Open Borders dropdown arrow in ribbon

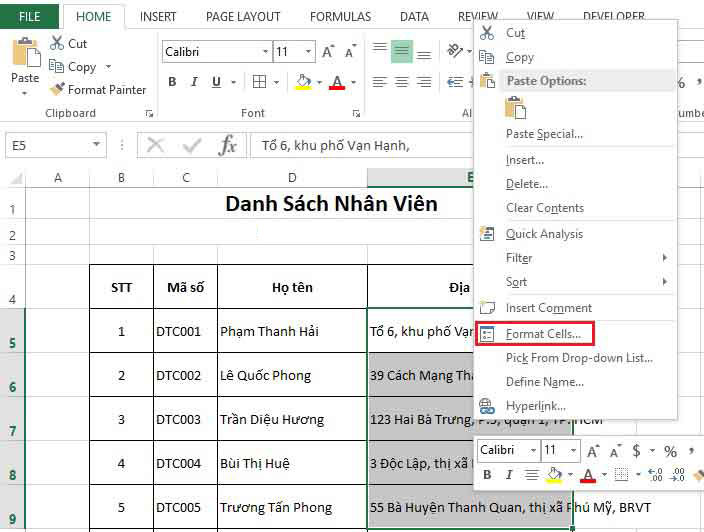pyautogui.click(x=276, y=82)
